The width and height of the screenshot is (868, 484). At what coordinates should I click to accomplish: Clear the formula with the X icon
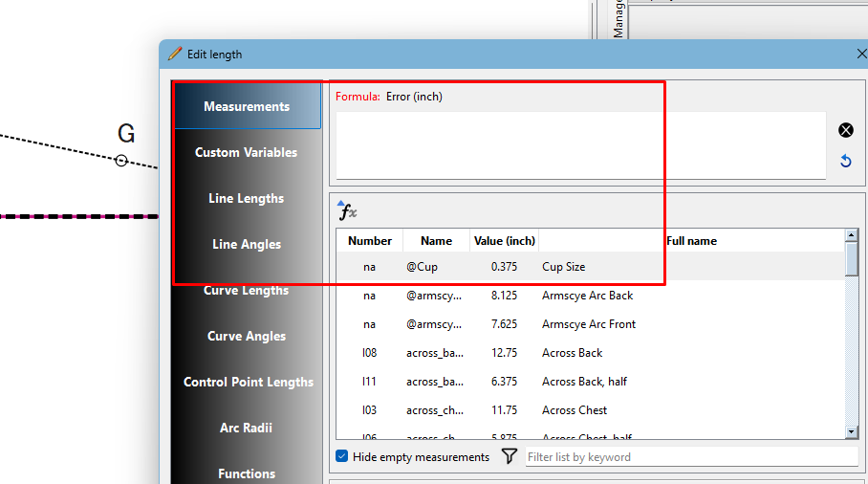click(845, 130)
